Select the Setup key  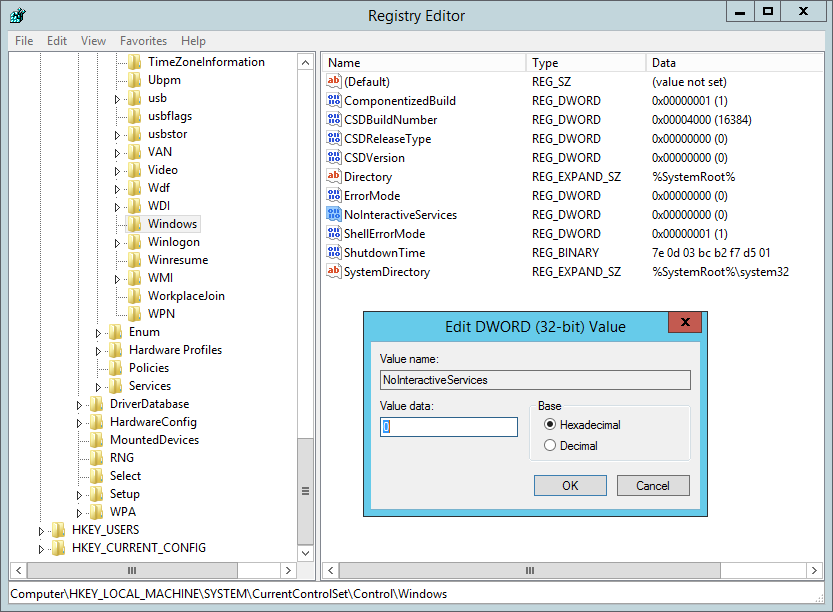pyautogui.click(x=125, y=494)
